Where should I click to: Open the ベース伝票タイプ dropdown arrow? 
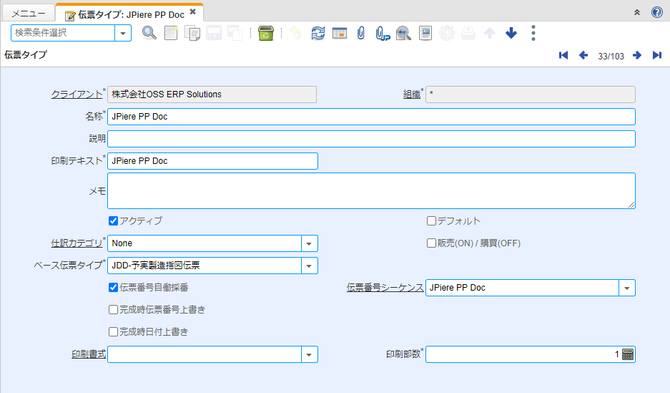pos(309,266)
